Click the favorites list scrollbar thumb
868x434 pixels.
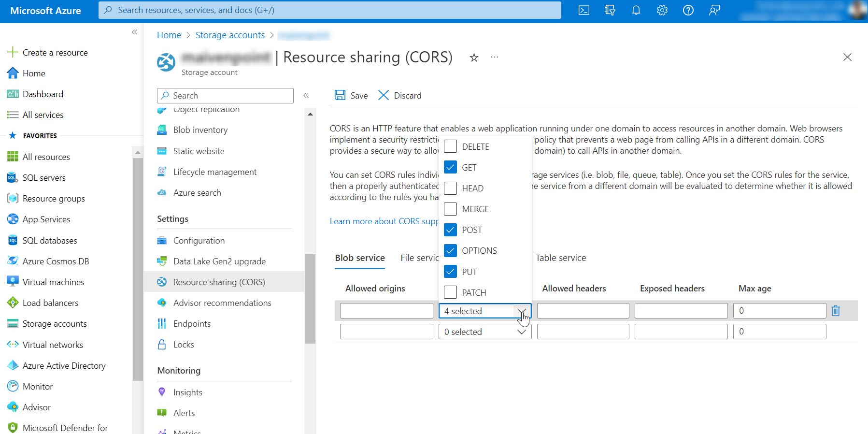tap(138, 269)
